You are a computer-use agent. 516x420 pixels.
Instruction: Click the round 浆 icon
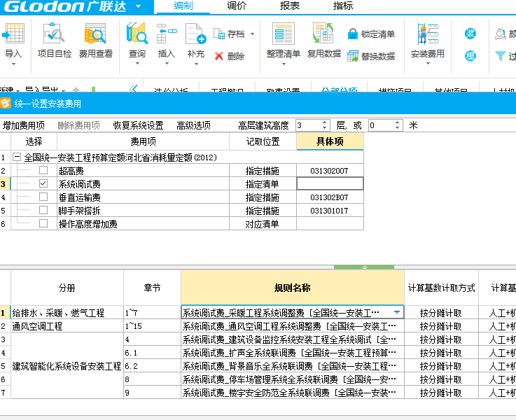[470, 34]
